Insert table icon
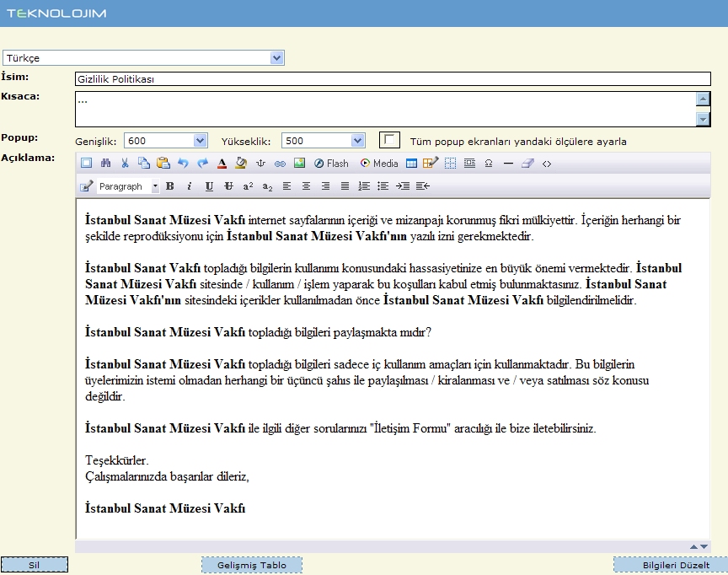Screen dimensions: 728x575 click(411, 163)
